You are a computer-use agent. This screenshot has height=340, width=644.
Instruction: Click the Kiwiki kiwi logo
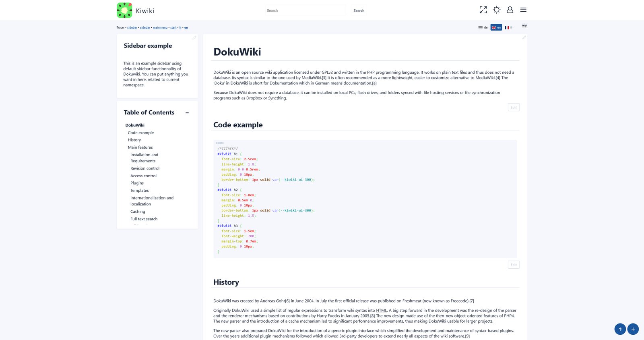tap(124, 10)
